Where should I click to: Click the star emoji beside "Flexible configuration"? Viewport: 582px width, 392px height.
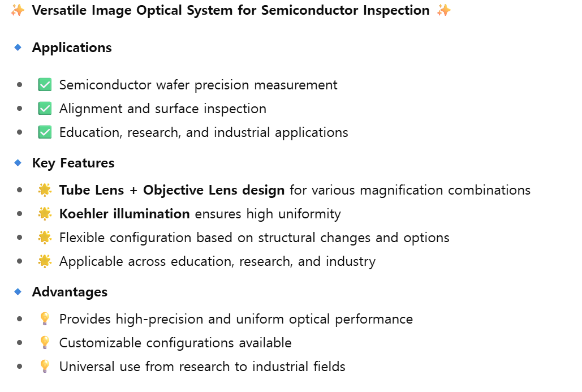pyautogui.click(x=45, y=238)
